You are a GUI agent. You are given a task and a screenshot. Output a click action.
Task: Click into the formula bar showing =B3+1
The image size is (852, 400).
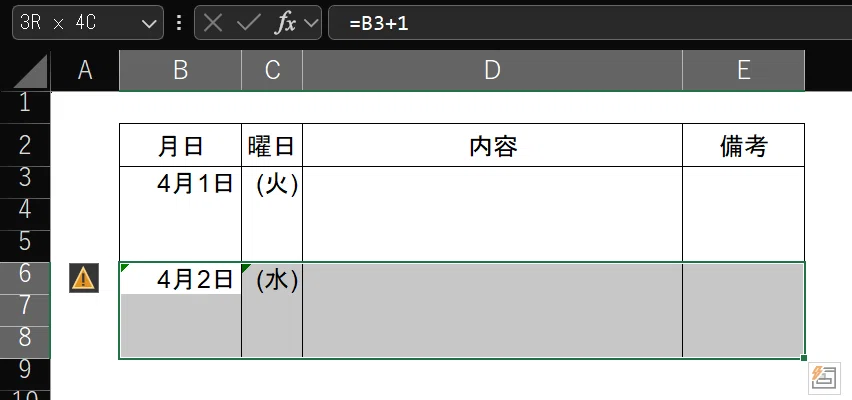click(590, 23)
